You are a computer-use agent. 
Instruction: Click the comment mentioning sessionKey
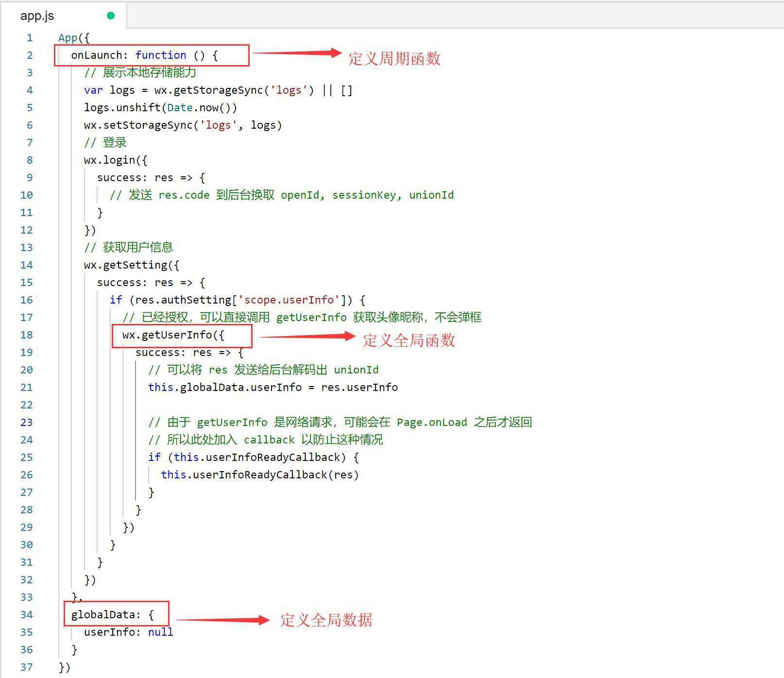(282, 195)
